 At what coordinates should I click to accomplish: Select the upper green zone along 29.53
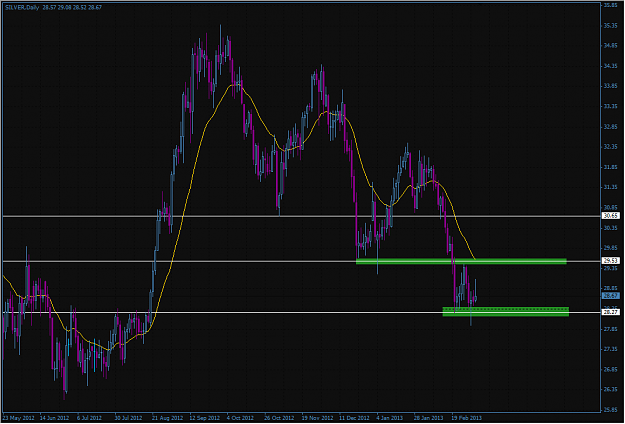coord(461,261)
